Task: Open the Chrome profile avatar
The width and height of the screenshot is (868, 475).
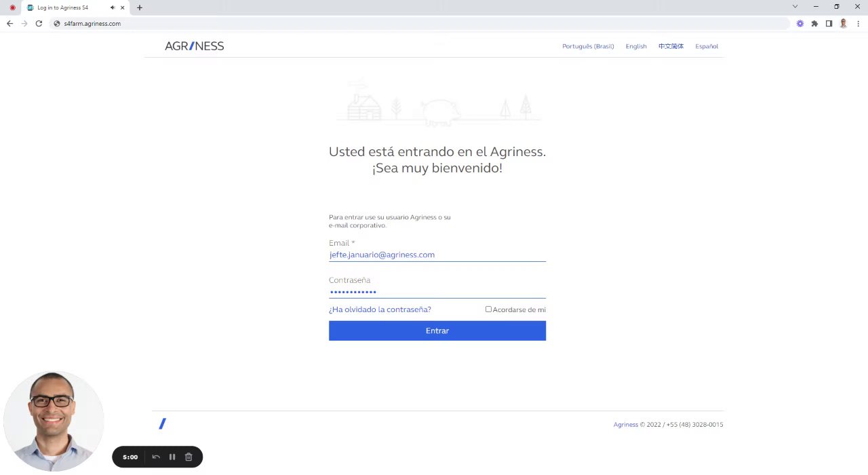Action: coord(844,23)
